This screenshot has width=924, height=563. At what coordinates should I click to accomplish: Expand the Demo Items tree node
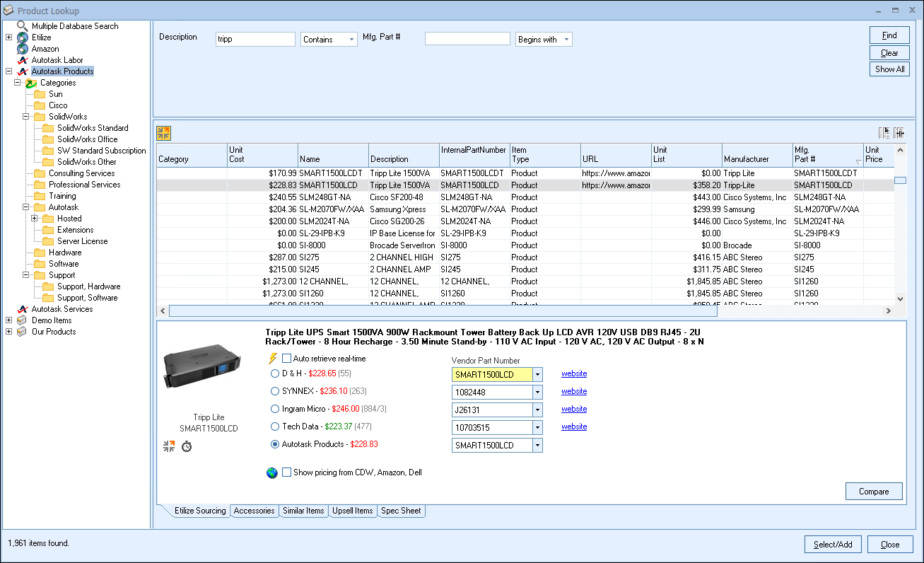click(8, 320)
